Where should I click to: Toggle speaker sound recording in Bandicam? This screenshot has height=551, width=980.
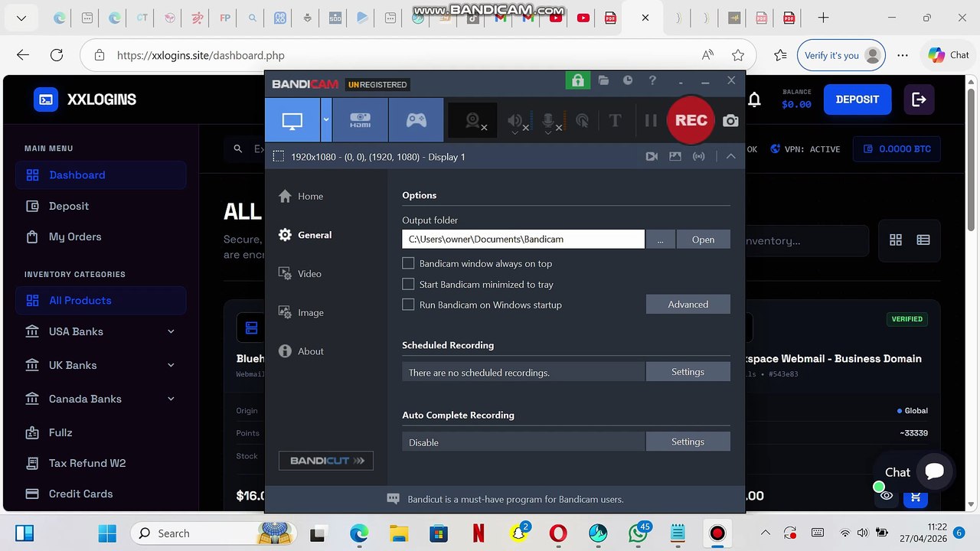tap(516, 120)
